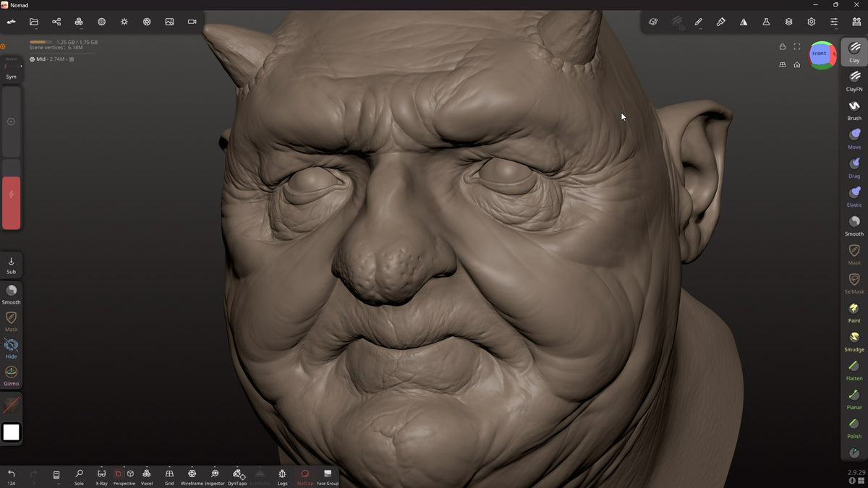Toggle Wireframe display
The image size is (868, 488).
coord(192,476)
